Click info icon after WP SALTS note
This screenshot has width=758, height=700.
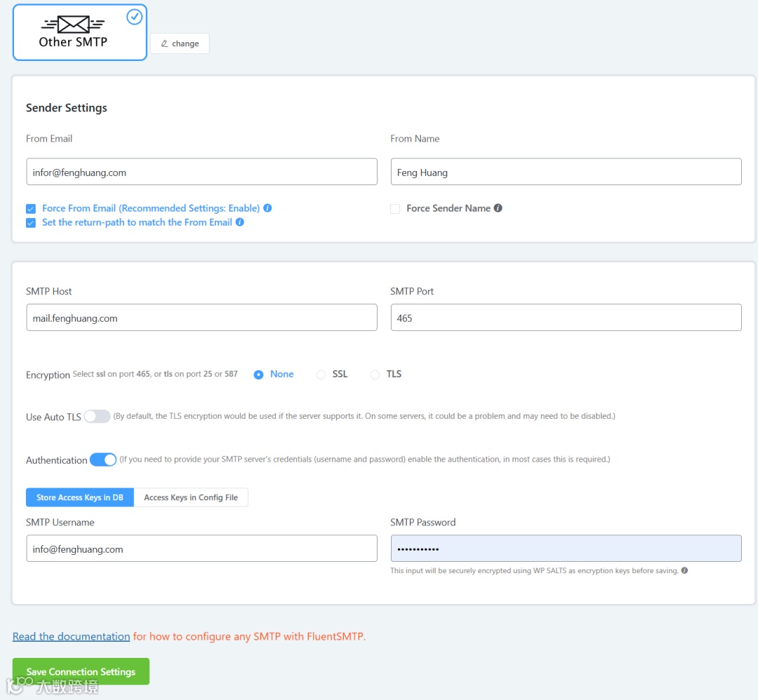(x=684, y=570)
